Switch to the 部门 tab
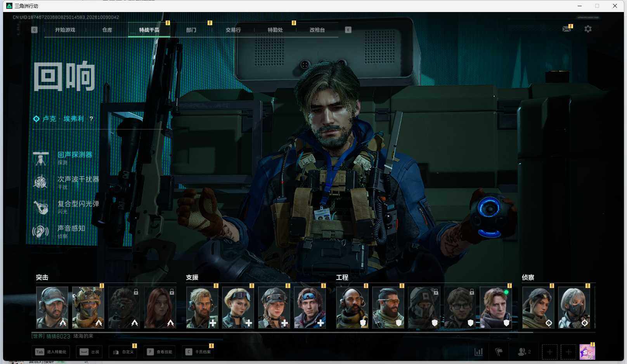The height and width of the screenshot is (364, 627). coord(191,30)
